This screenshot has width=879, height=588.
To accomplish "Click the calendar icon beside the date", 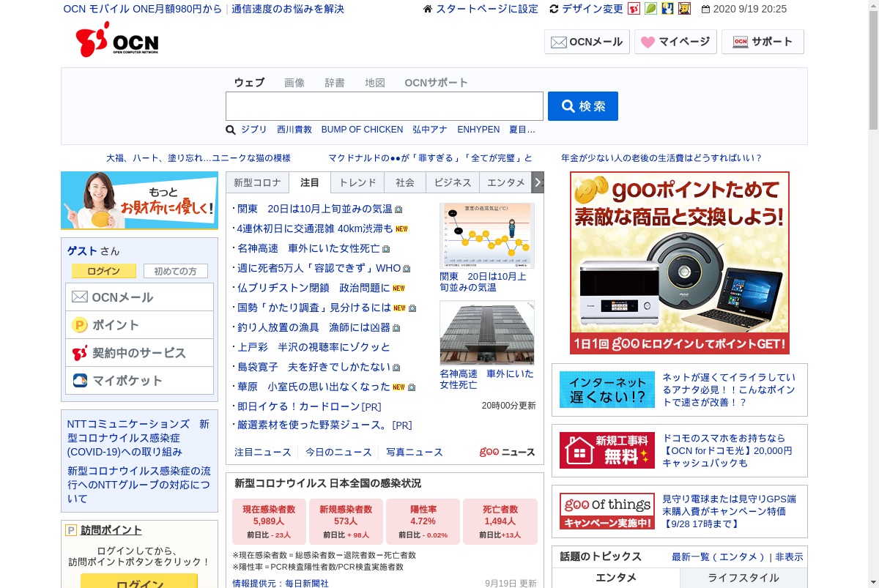I will tap(706, 10).
